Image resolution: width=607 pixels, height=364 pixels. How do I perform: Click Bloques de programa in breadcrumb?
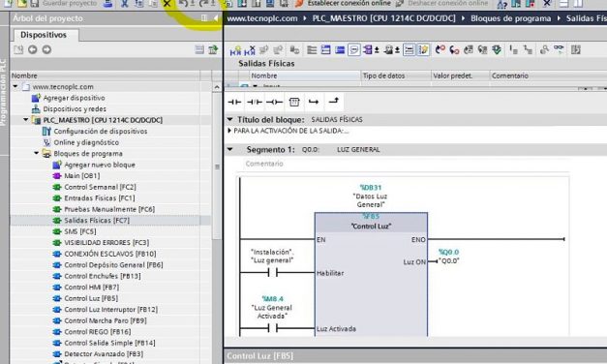coord(510,18)
